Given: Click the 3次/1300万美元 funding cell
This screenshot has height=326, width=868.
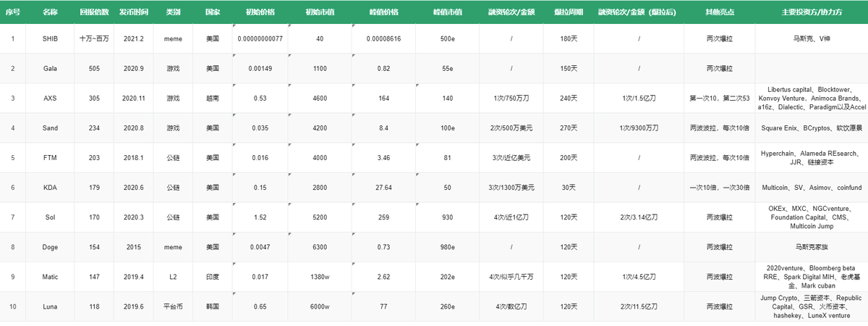Looking at the screenshot, I should [x=511, y=187].
